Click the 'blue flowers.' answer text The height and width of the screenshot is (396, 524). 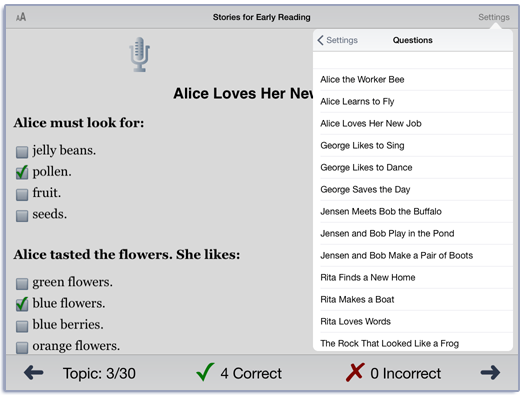coord(69,303)
